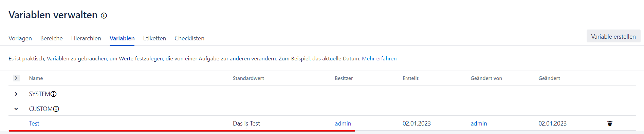Click the Standardwert column header
The height and width of the screenshot is (134, 644).
249,78
